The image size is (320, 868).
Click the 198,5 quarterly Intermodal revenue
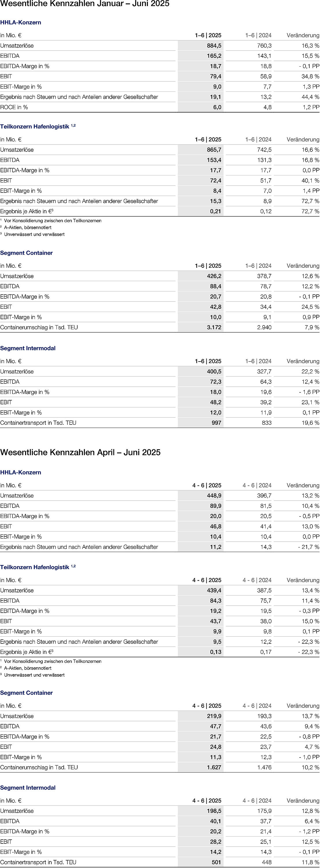(x=214, y=811)
